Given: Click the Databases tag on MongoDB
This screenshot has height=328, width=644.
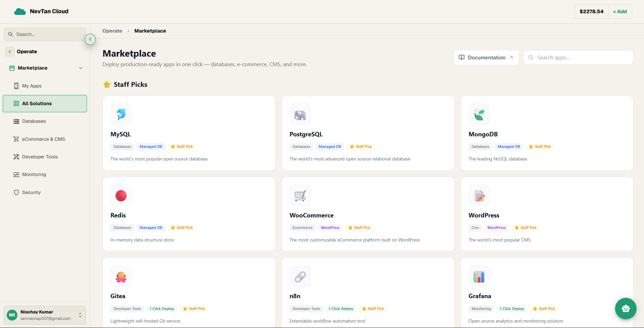Looking at the screenshot, I should pos(480,147).
